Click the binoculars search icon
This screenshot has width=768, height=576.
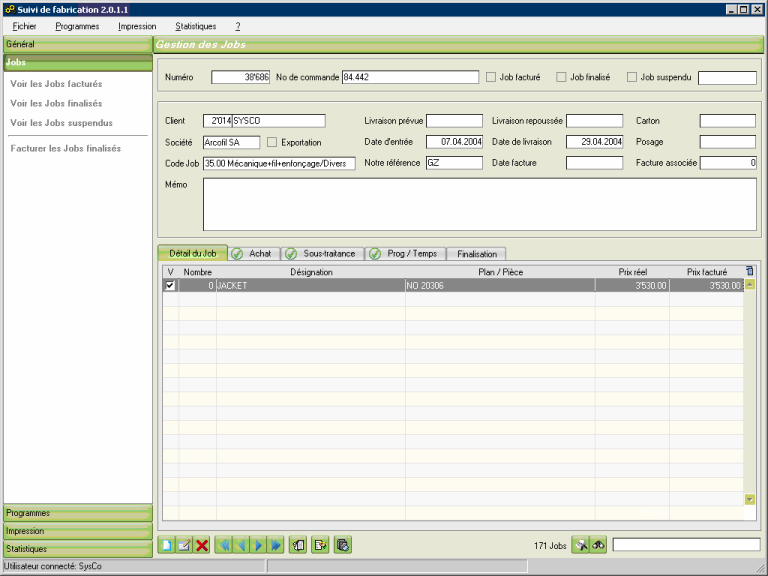tap(599, 545)
